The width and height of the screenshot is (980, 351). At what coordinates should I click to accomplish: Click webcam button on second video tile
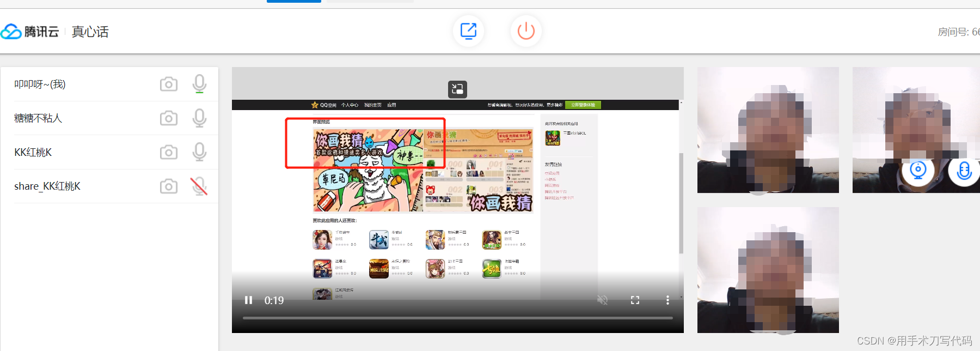918,170
